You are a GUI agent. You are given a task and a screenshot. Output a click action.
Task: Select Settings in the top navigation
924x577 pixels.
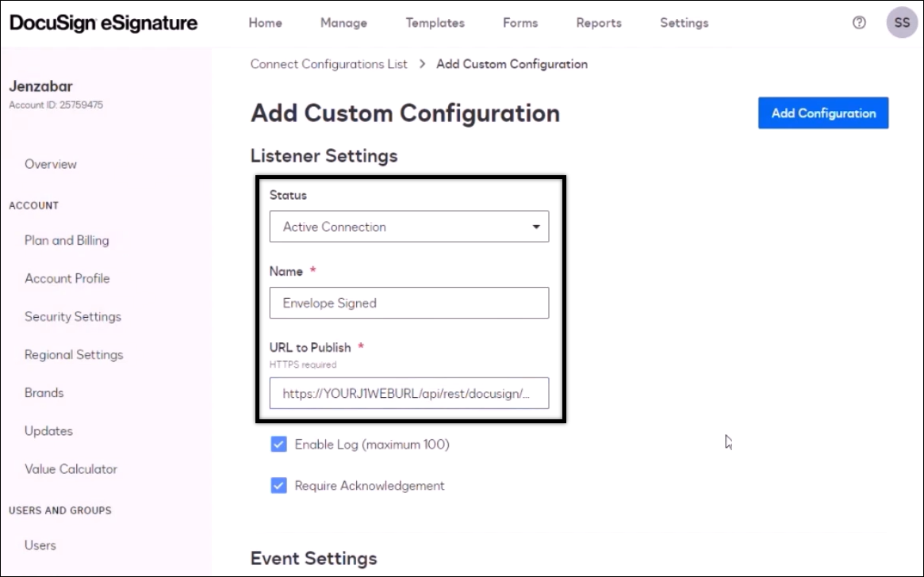tap(684, 23)
